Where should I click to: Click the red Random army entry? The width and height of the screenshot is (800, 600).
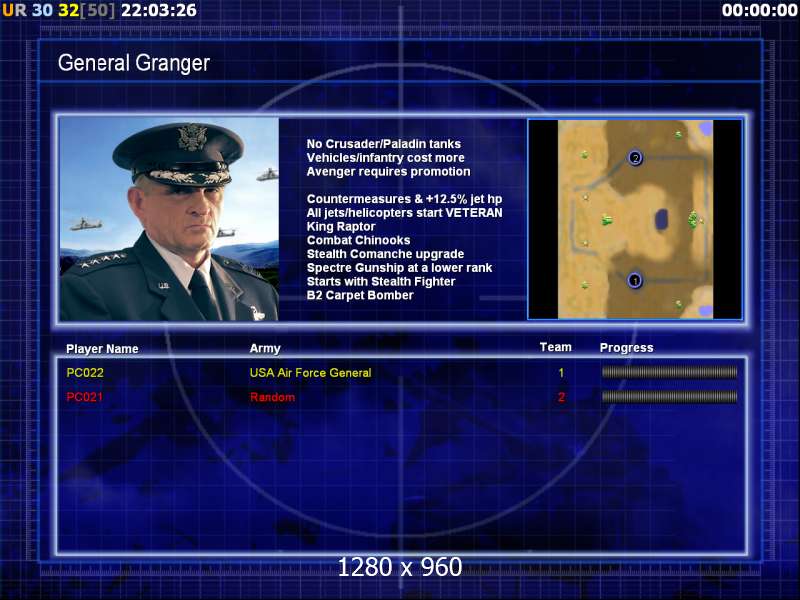[x=272, y=397]
